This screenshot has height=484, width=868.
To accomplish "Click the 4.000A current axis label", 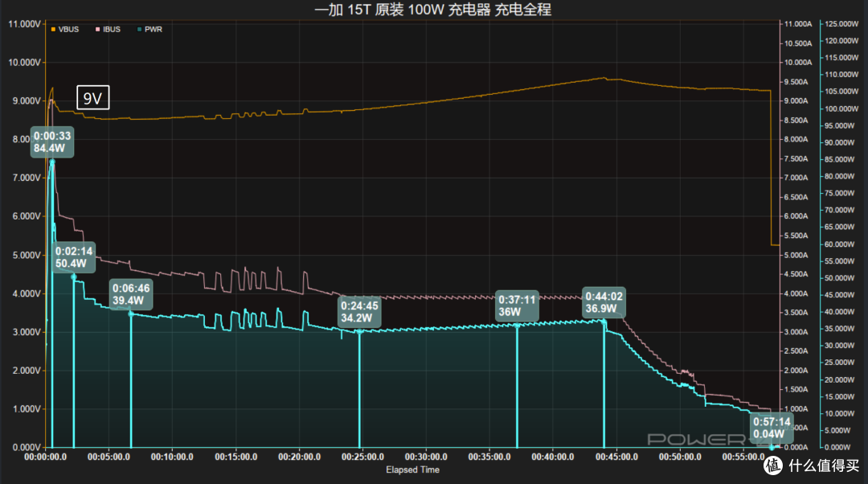I will (796, 293).
